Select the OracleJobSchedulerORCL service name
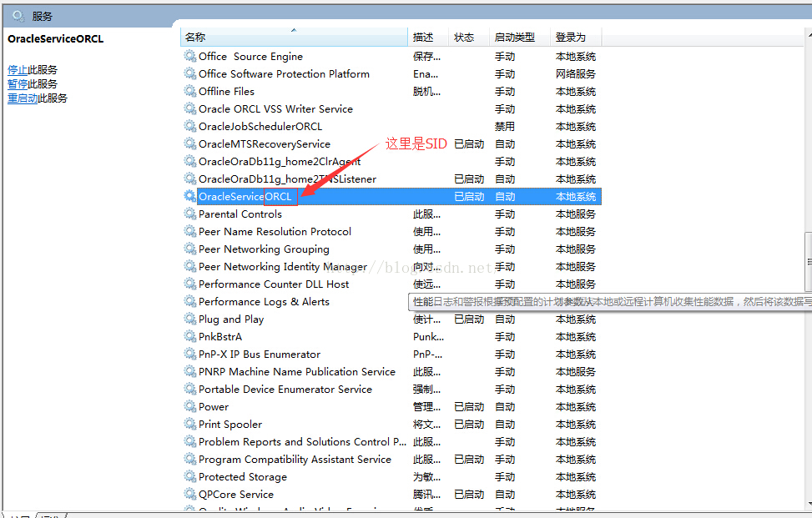Screen dimensions: 812x518 click(260, 127)
